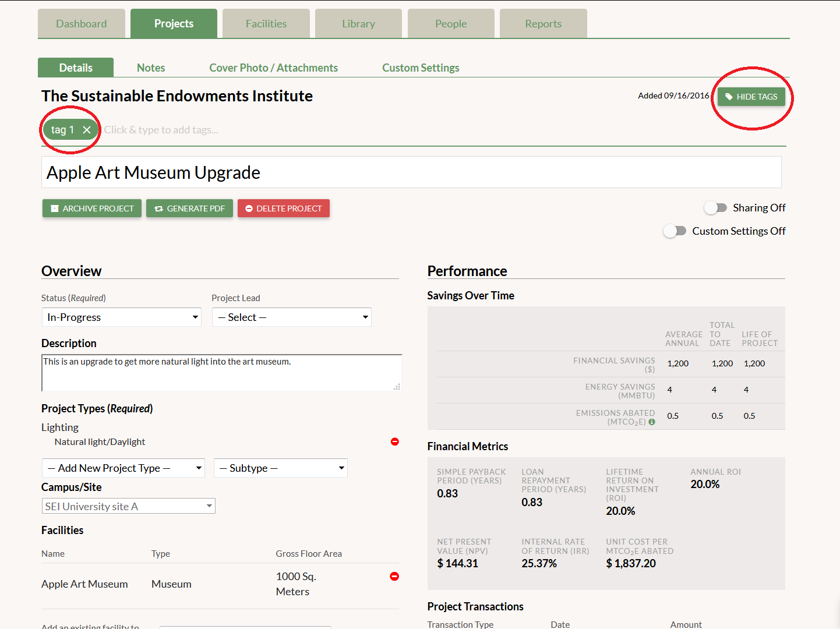Screen dimensions: 840x629
Task: Click the Added 09/16/2016 date text
Action: tap(673, 96)
